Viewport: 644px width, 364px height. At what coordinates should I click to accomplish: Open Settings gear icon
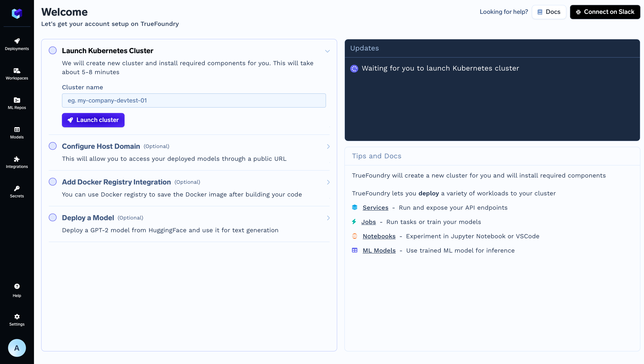click(x=17, y=316)
